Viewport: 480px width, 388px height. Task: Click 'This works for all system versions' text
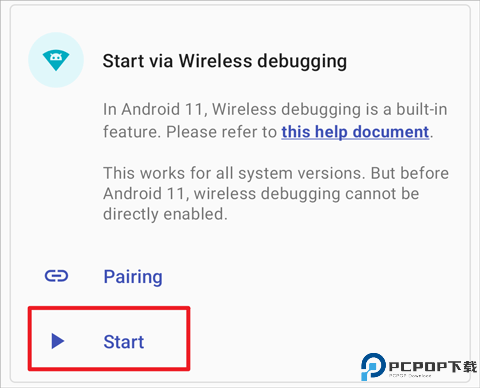[x=234, y=173]
